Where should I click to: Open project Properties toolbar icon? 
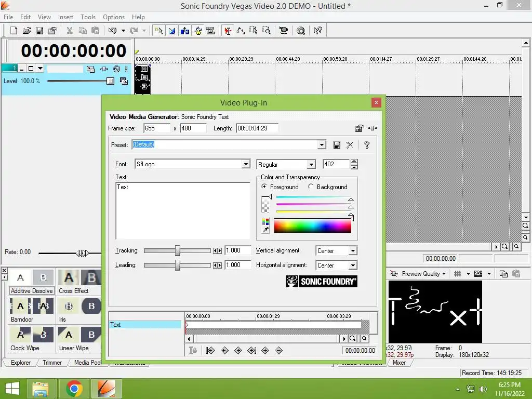tap(52, 31)
